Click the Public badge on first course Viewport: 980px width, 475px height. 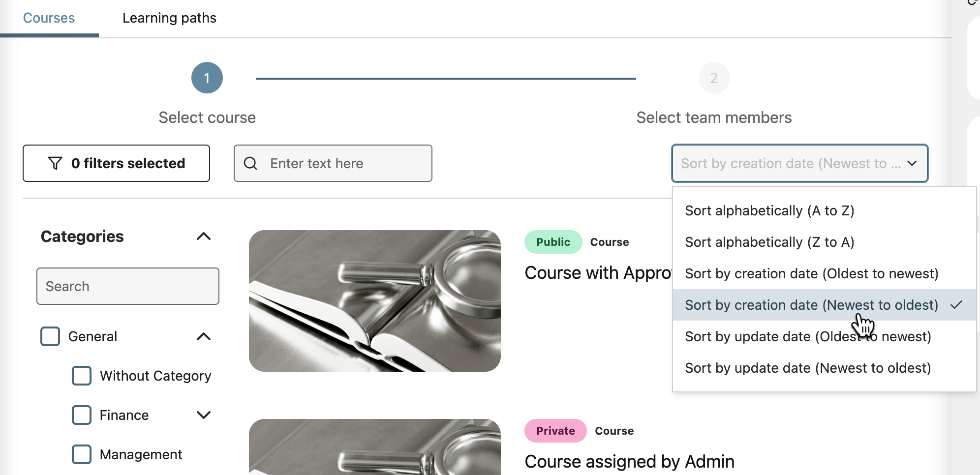click(x=553, y=242)
